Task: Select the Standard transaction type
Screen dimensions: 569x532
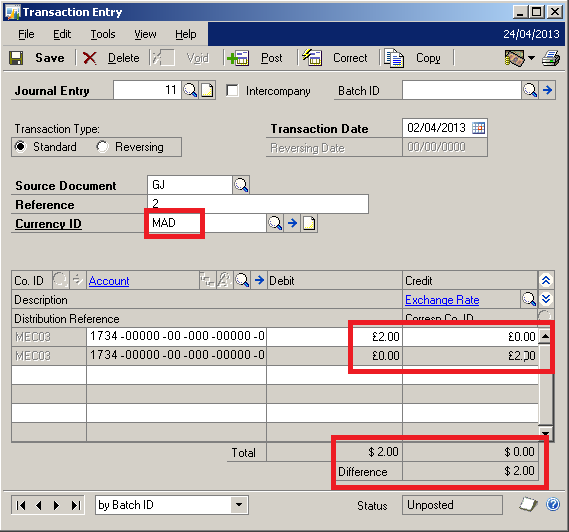Action: tap(21, 147)
